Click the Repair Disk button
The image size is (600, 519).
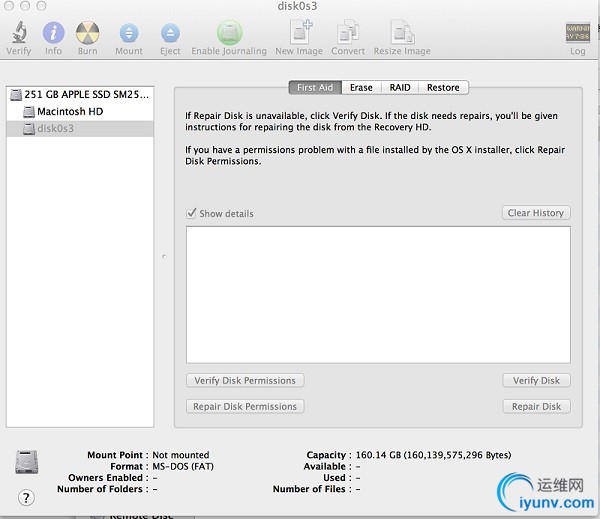[536, 406]
